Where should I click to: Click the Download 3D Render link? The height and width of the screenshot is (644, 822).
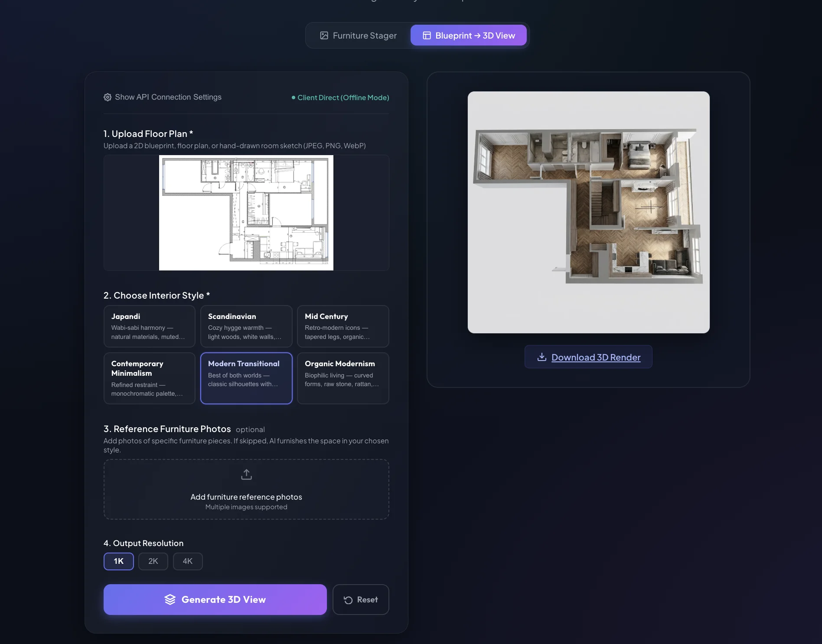click(x=588, y=357)
